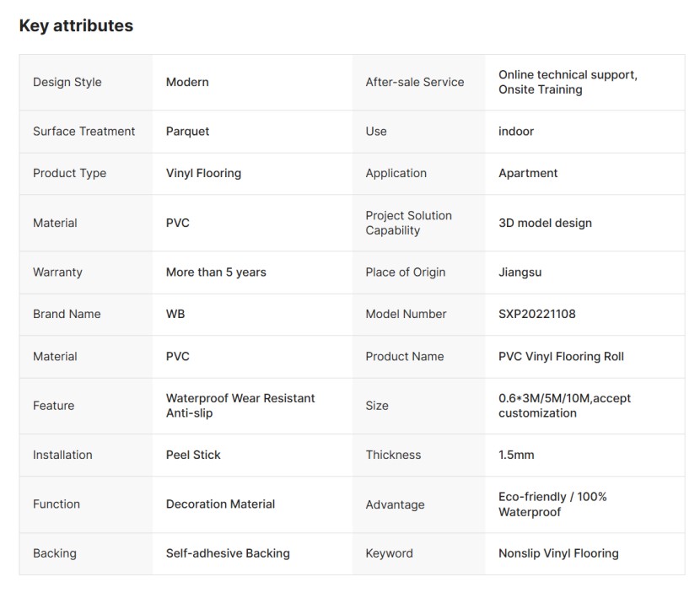Select the Nonslip Vinyl Flooring keyword value
The image size is (700, 593).
[558, 553]
